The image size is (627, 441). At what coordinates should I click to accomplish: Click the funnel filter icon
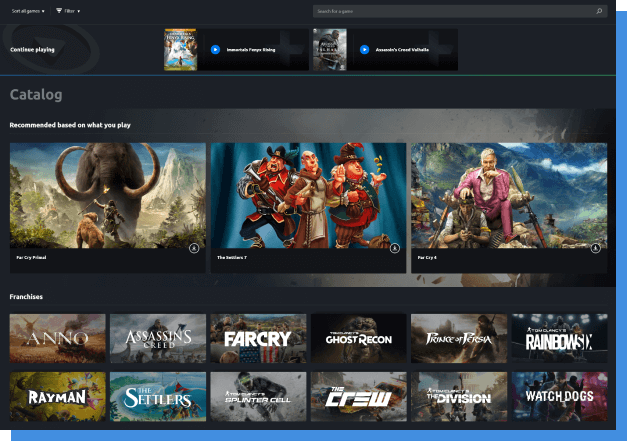59,11
